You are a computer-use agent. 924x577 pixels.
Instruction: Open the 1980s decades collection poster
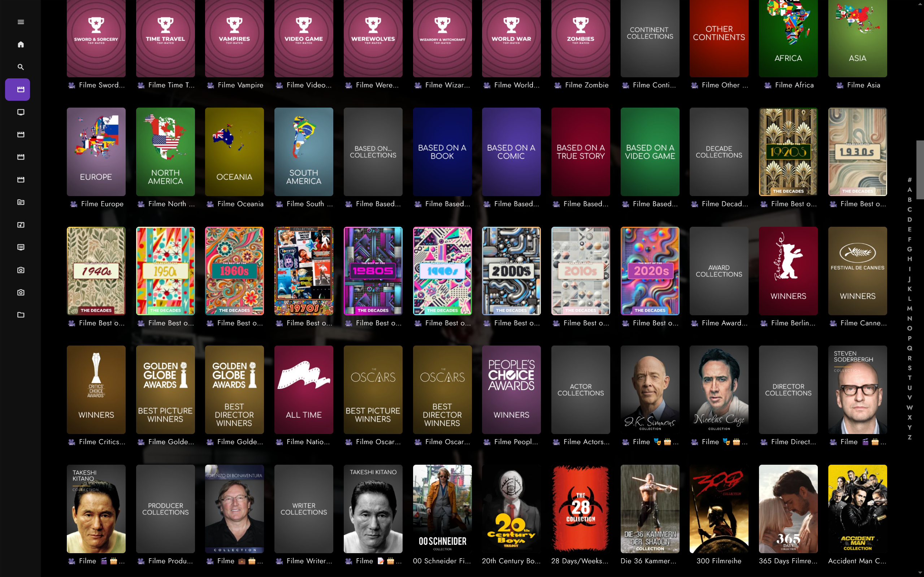coord(373,271)
